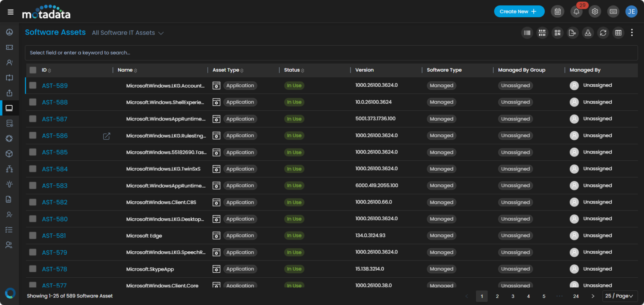Click the Microsoft.SkypeApp name cell

coord(150,269)
